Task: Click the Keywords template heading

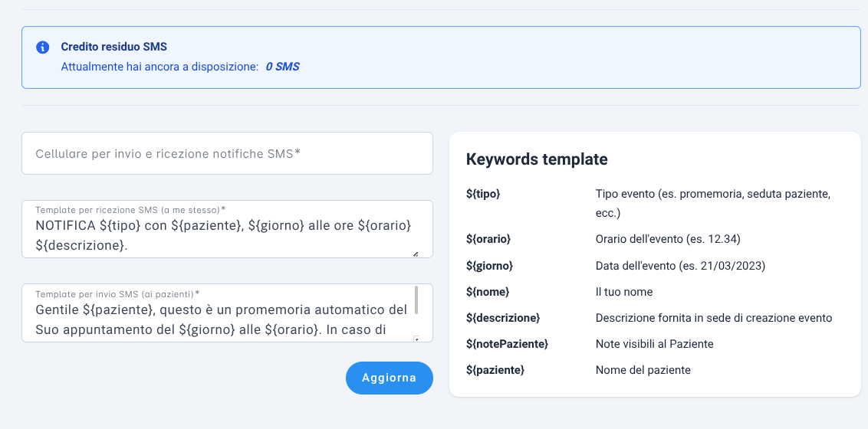Action: click(537, 159)
